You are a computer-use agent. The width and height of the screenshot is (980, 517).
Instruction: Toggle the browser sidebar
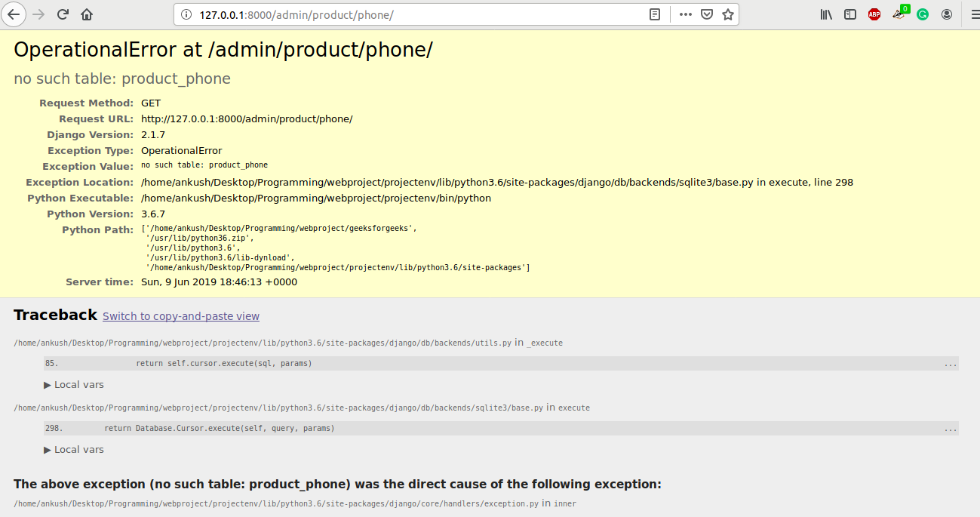click(x=850, y=14)
